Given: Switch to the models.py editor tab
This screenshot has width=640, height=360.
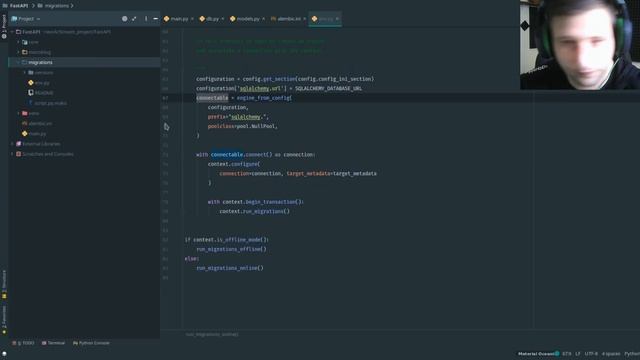Looking at the screenshot, I should pyautogui.click(x=245, y=19).
